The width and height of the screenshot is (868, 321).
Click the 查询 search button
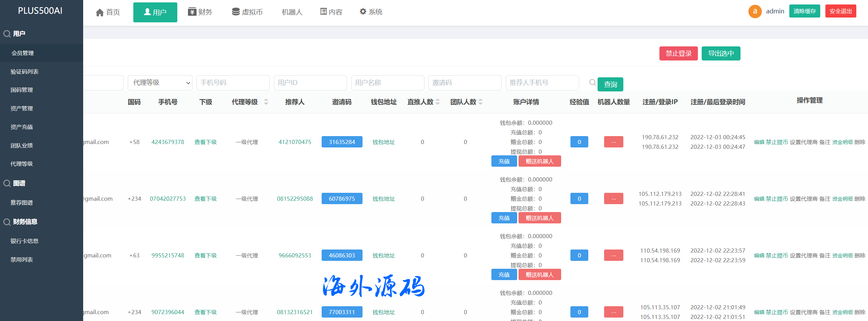click(x=610, y=84)
